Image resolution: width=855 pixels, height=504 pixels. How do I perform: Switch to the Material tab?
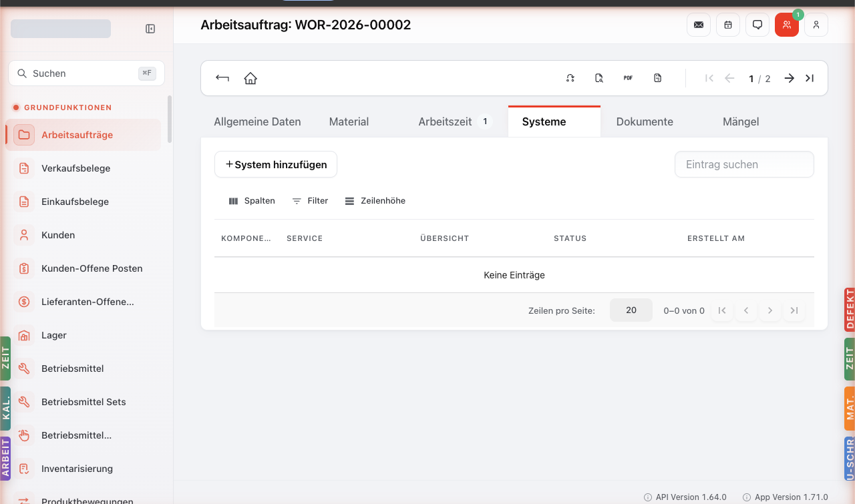[349, 121]
